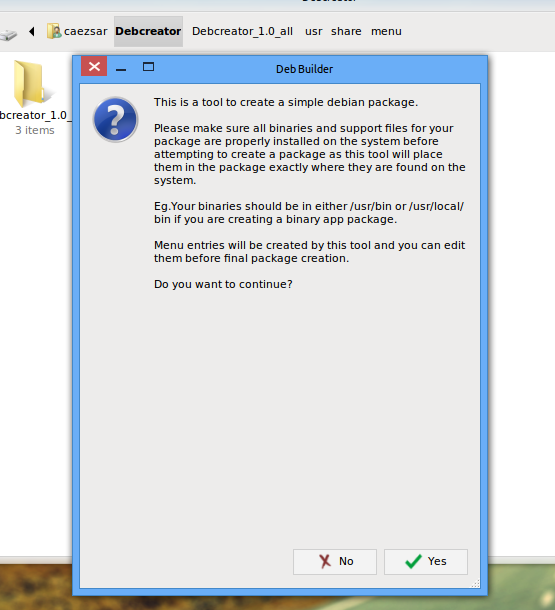Screen dimensions: 555x610
Task: Decline with the No button
Action: pos(334,561)
